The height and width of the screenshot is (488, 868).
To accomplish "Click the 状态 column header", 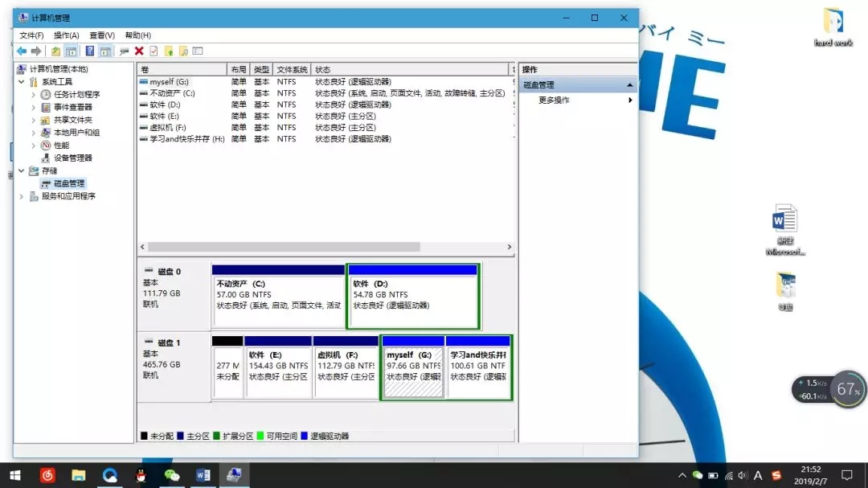I will (x=410, y=69).
